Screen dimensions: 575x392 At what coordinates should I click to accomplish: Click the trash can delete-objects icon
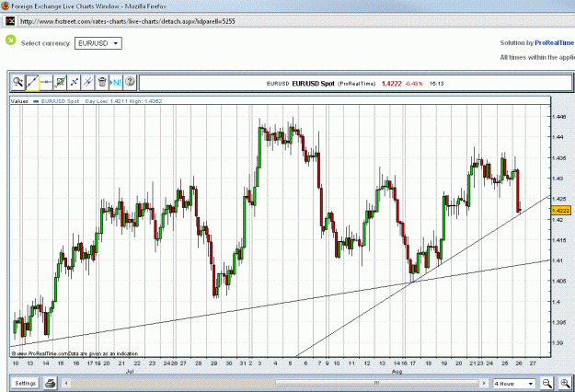(102, 82)
